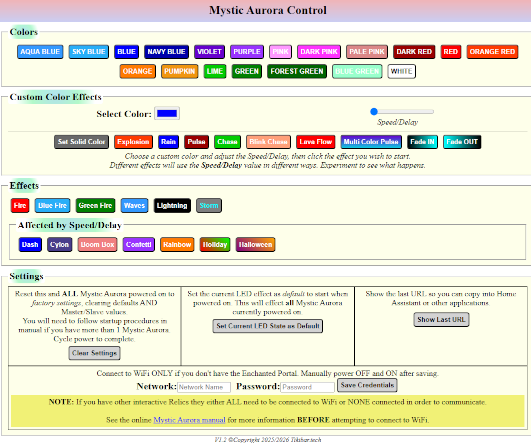The width and height of the screenshot is (531, 443).
Task: Trigger the Lightning effect
Action: [172, 206]
